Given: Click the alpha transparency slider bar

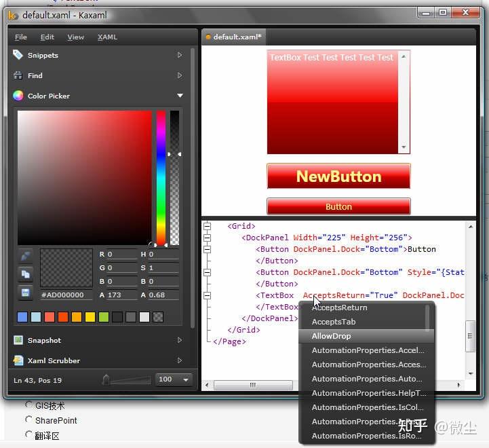Looking at the screenshot, I should (x=175, y=178).
